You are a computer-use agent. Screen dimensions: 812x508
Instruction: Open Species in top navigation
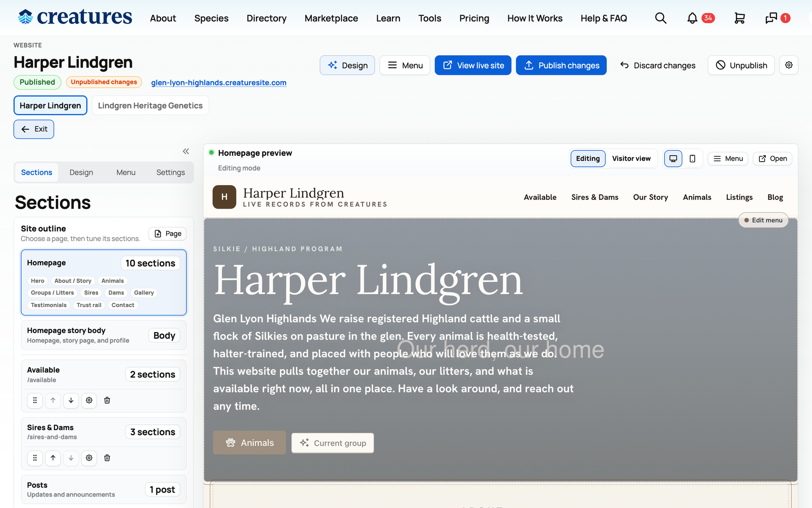tap(211, 18)
